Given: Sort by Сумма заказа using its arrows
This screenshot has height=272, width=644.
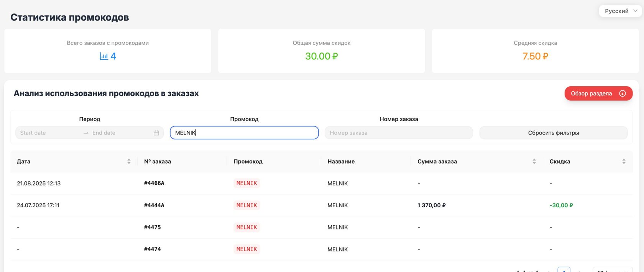Looking at the screenshot, I should (534, 162).
